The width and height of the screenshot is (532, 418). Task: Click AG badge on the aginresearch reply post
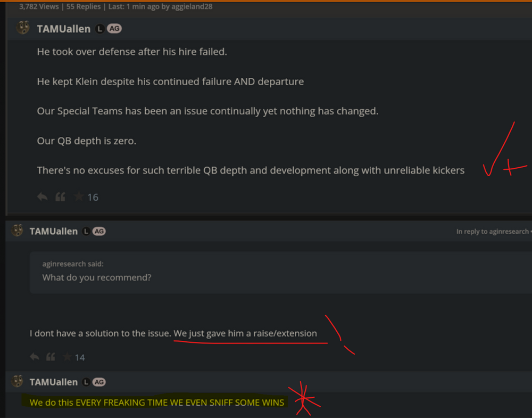click(98, 231)
